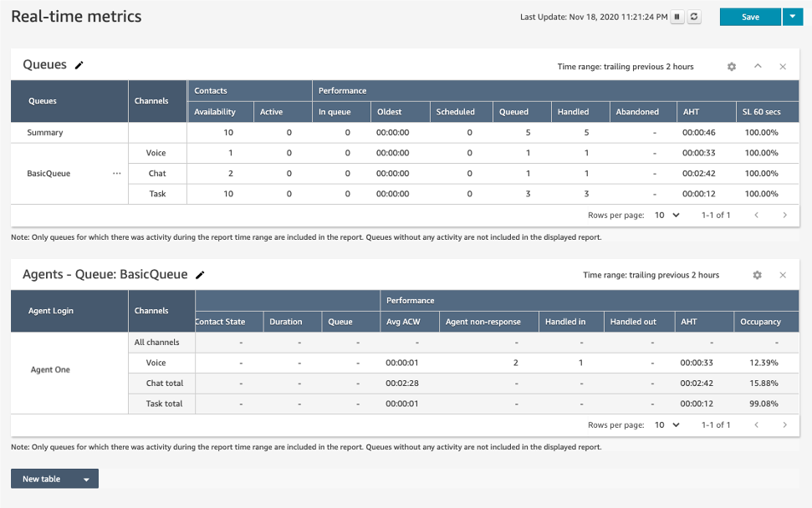812x508 pixels.
Task: Expand the Save button dropdown arrow
Action: click(792, 16)
